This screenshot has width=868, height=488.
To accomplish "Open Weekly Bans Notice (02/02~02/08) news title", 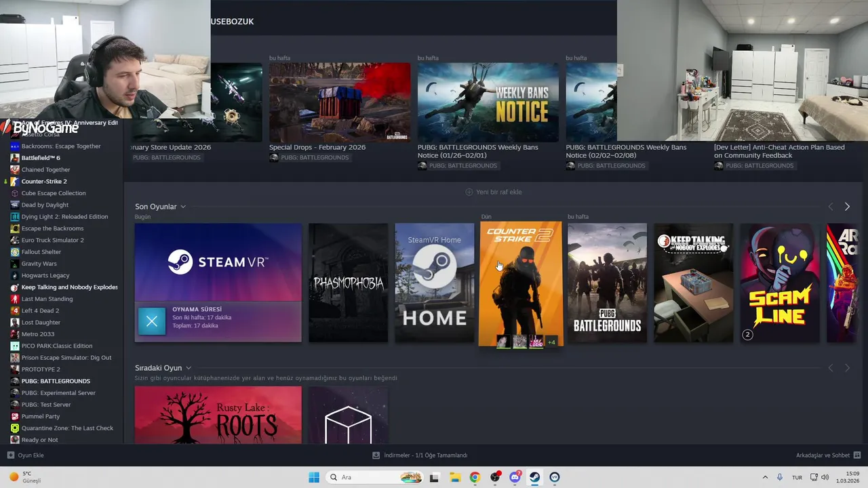I will [x=626, y=151].
